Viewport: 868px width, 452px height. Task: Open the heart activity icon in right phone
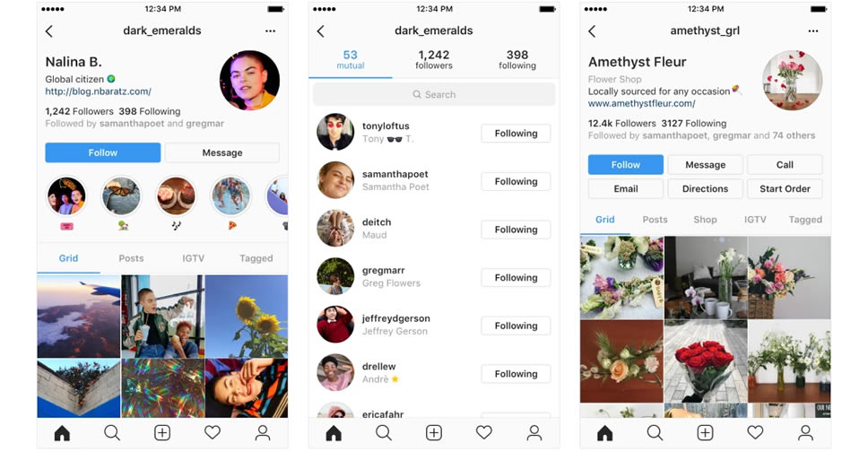(755, 432)
